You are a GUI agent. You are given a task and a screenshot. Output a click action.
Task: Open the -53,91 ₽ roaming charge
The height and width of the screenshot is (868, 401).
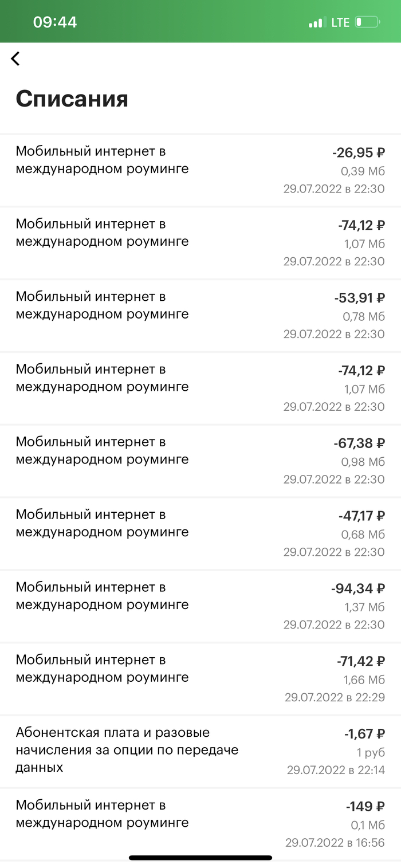click(x=200, y=316)
